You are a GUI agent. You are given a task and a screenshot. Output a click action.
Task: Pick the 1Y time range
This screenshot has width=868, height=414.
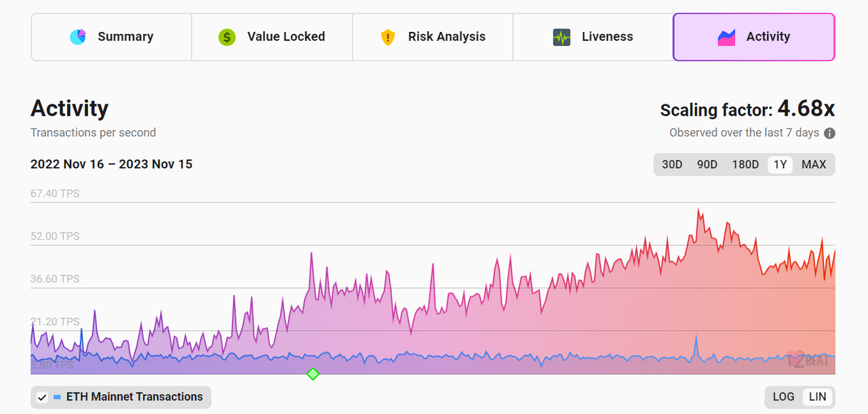point(780,165)
